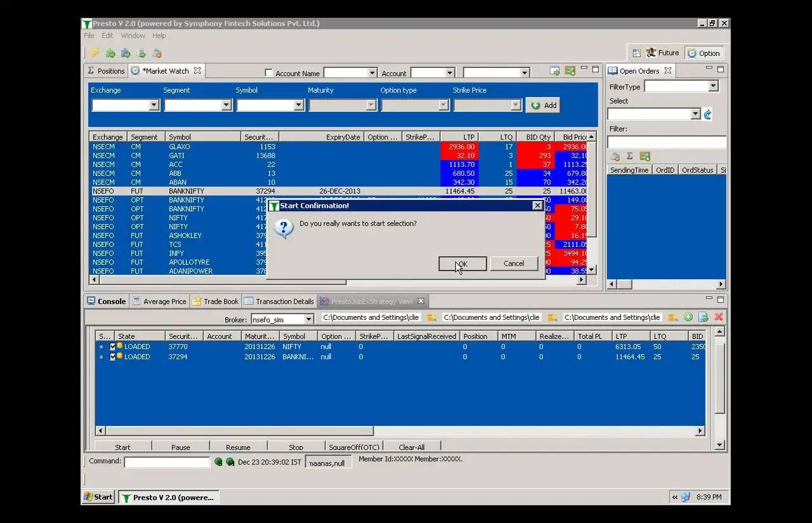Click the green Add button in Market Watch

[x=543, y=105]
